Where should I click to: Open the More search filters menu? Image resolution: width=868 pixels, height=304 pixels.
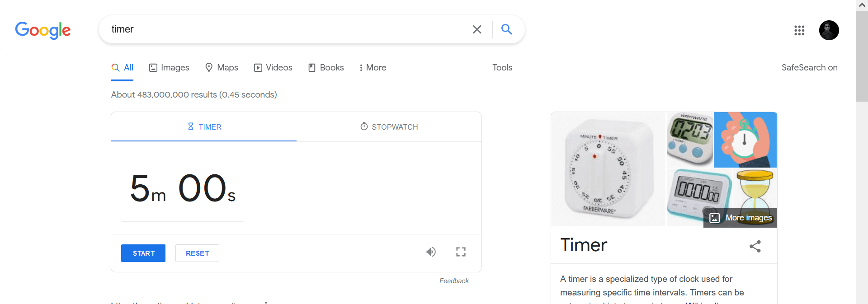click(x=373, y=67)
